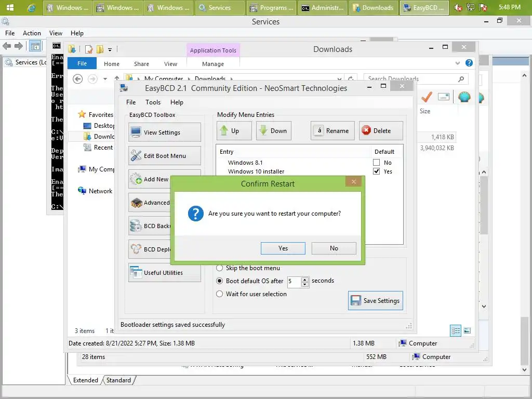Screen dimensions: 532x399
Task: Select Recent places in navigation pane
Action: 103,147
